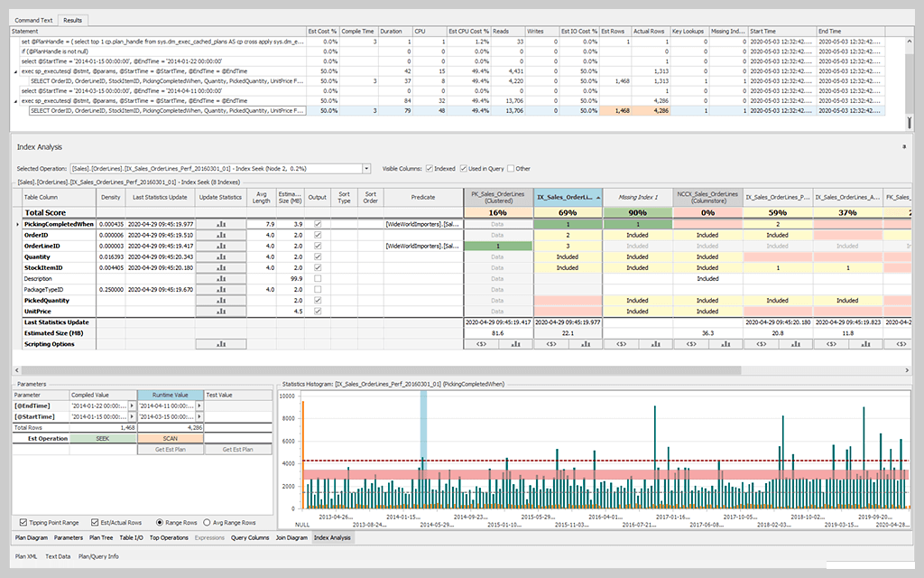Click the Update Statistics histogram icon for Quantity
The width and height of the screenshot is (924, 578).
point(222,256)
